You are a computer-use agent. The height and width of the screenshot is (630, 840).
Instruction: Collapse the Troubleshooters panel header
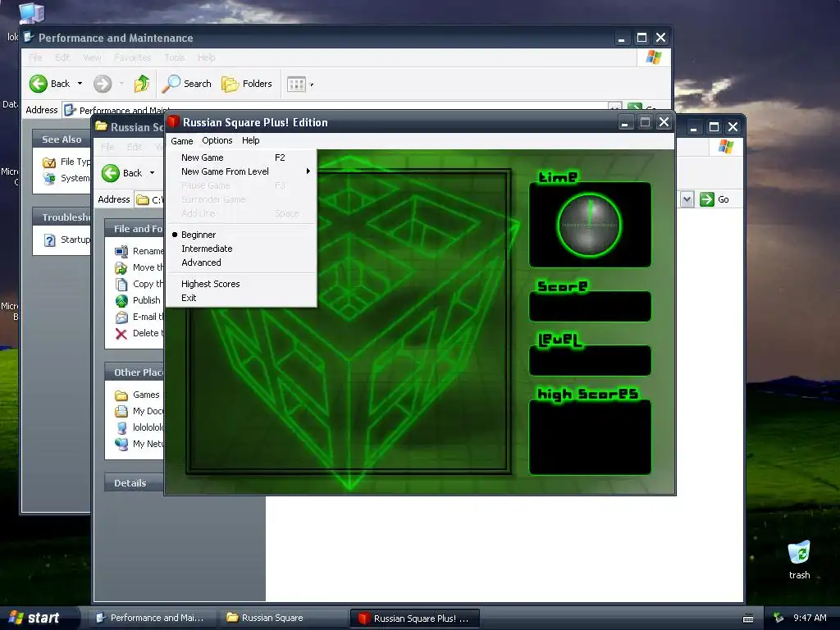click(x=62, y=217)
